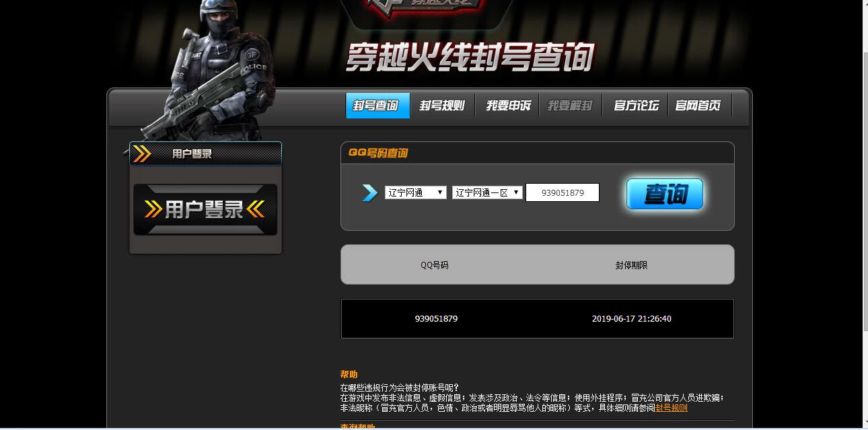Click the 帮助 heading

click(349, 374)
